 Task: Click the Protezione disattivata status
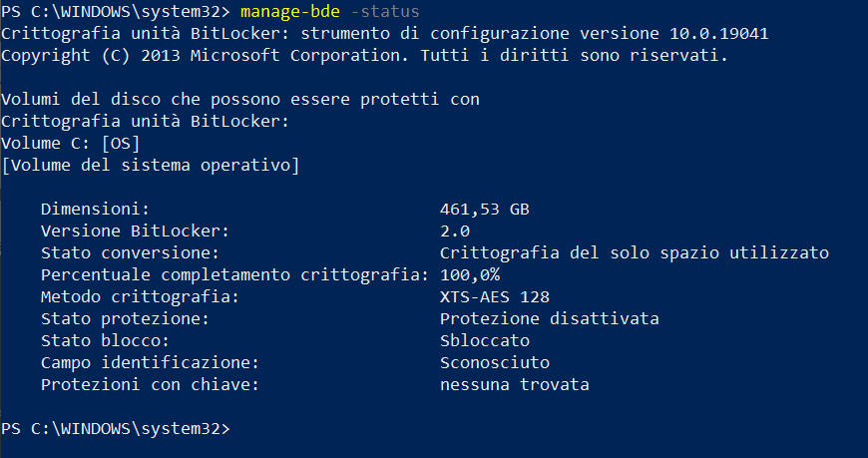click(549, 318)
